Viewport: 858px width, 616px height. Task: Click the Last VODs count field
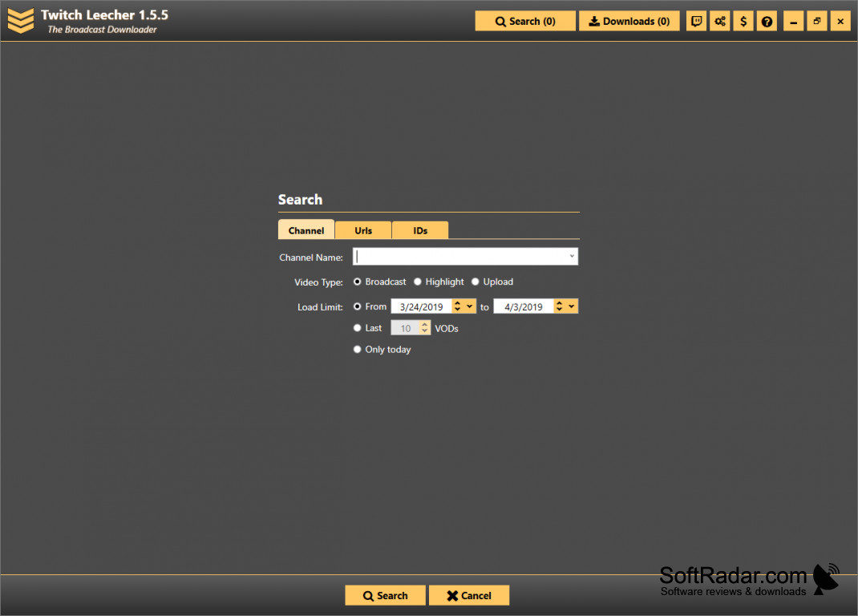point(405,328)
